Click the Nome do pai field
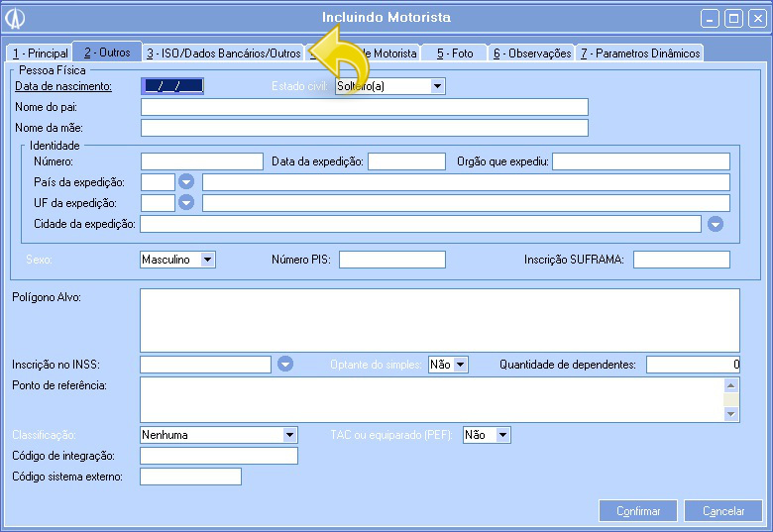 [365, 107]
